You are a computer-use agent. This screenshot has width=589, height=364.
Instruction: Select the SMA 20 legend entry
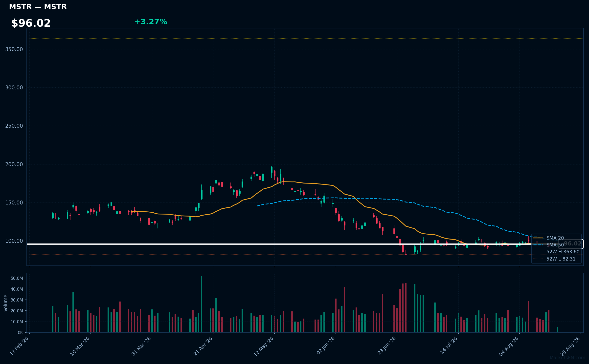pos(549,238)
